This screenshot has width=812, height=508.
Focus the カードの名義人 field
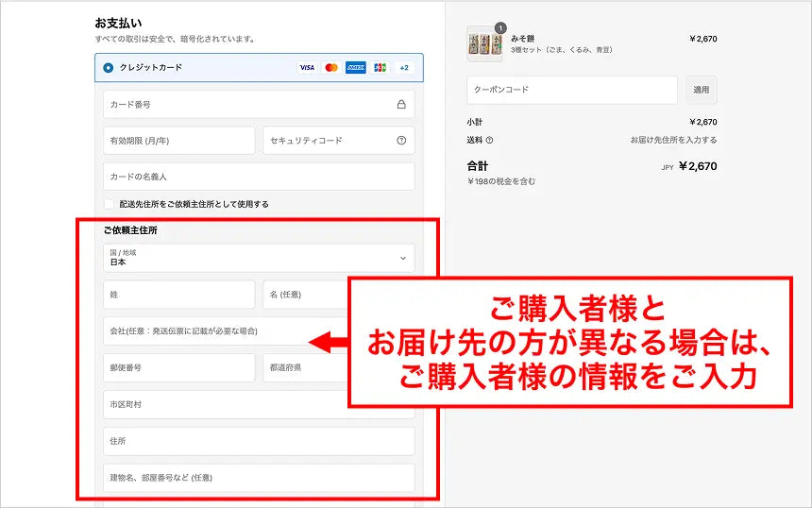(259, 177)
